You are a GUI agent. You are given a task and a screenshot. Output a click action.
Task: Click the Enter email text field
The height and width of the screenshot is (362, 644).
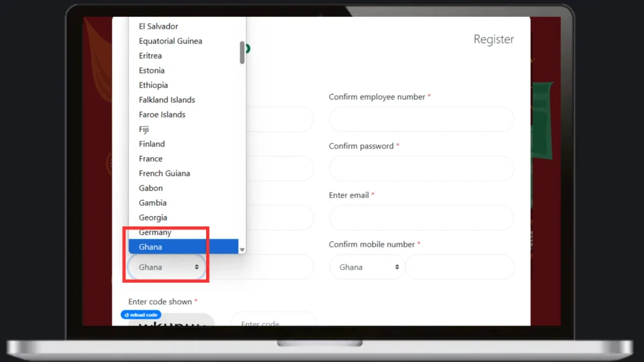pyautogui.click(x=421, y=217)
